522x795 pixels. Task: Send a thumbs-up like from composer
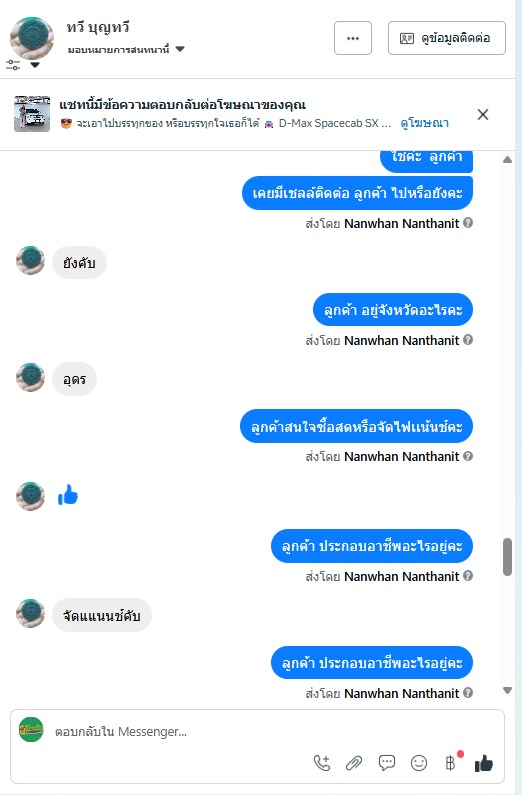coord(483,763)
